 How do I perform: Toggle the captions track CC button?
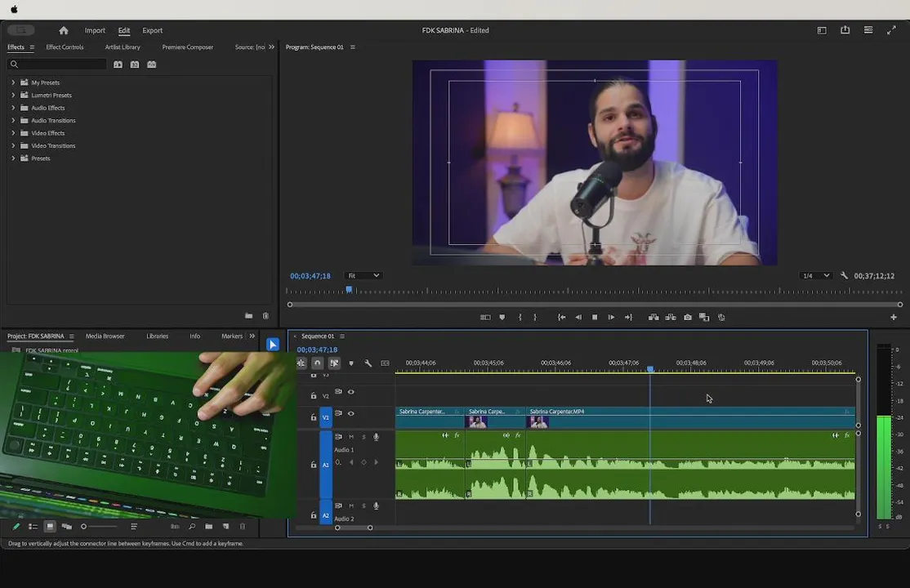[x=385, y=363]
